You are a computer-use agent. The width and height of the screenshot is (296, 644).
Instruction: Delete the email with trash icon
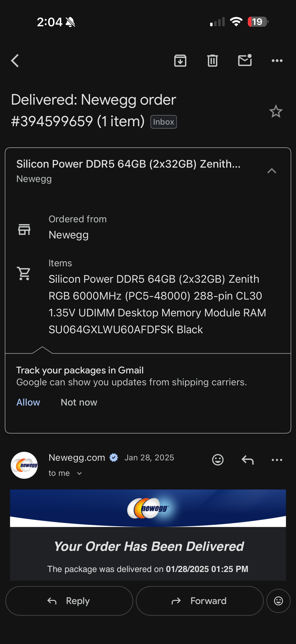[212, 61]
